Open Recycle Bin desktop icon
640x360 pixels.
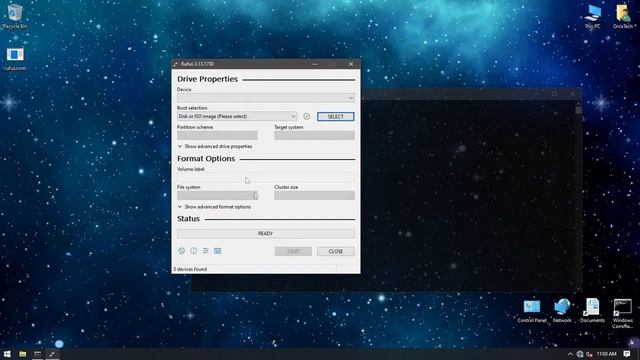click(15, 16)
